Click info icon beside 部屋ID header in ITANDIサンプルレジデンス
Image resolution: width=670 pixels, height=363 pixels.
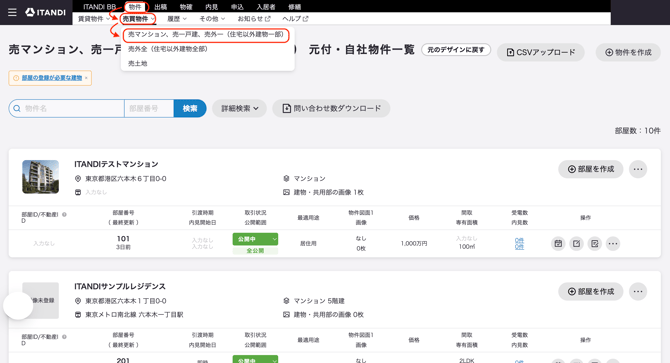(x=64, y=337)
